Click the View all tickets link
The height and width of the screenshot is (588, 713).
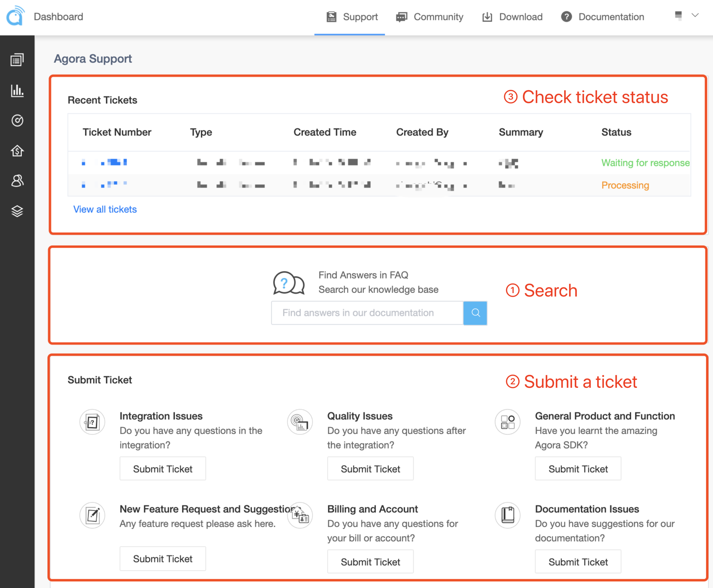(105, 209)
